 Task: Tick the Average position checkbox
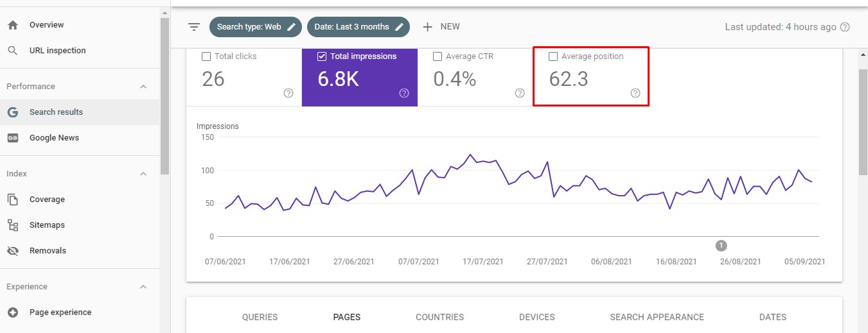(x=553, y=56)
